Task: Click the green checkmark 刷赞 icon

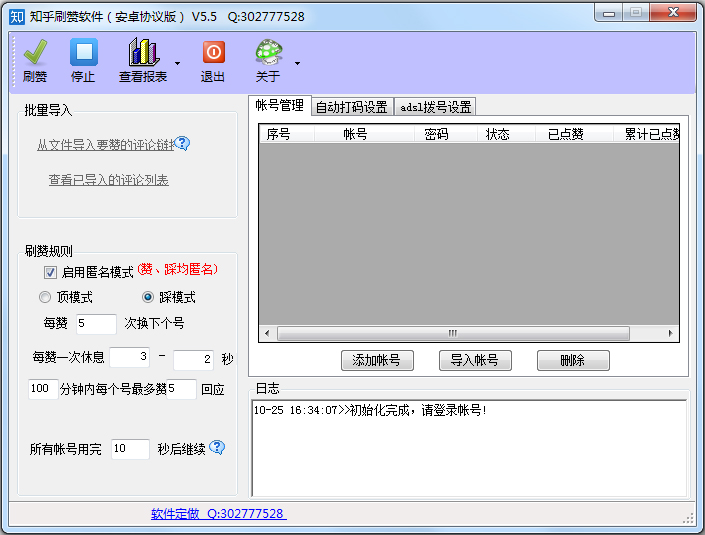Action: click(35, 52)
